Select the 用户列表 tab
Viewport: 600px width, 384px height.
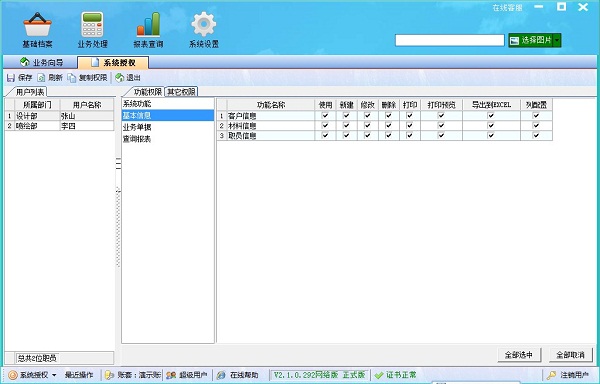[30, 92]
